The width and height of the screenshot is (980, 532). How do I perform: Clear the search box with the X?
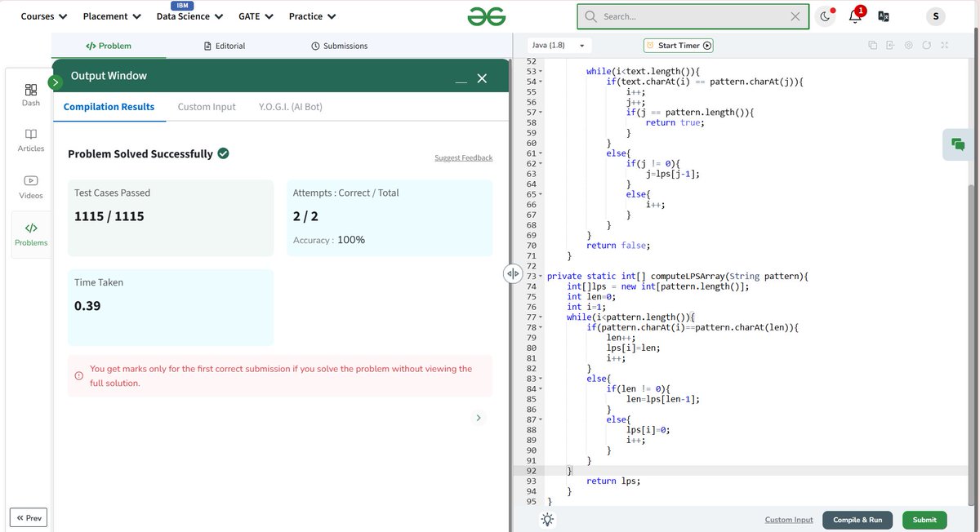tap(795, 16)
